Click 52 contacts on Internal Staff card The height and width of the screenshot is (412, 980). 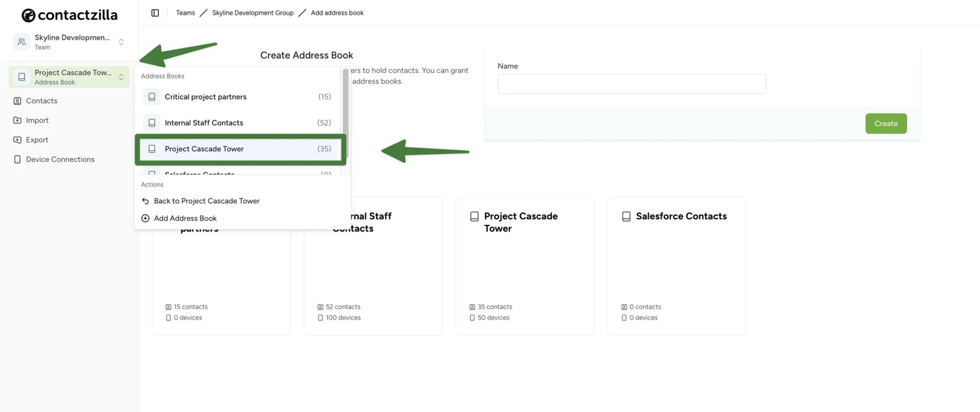pyautogui.click(x=343, y=307)
